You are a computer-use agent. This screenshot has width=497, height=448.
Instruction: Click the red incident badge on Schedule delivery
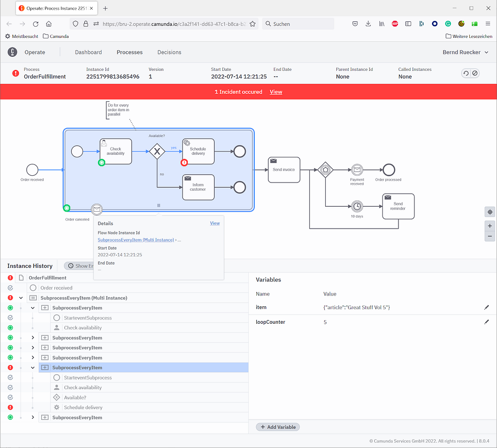(184, 163)
